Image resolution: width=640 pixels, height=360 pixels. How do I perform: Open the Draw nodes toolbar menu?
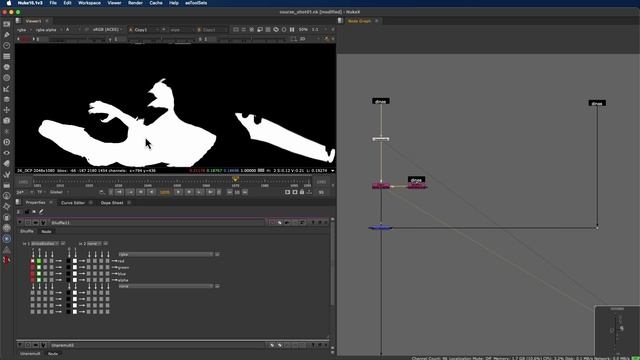(x=7, y=35)
